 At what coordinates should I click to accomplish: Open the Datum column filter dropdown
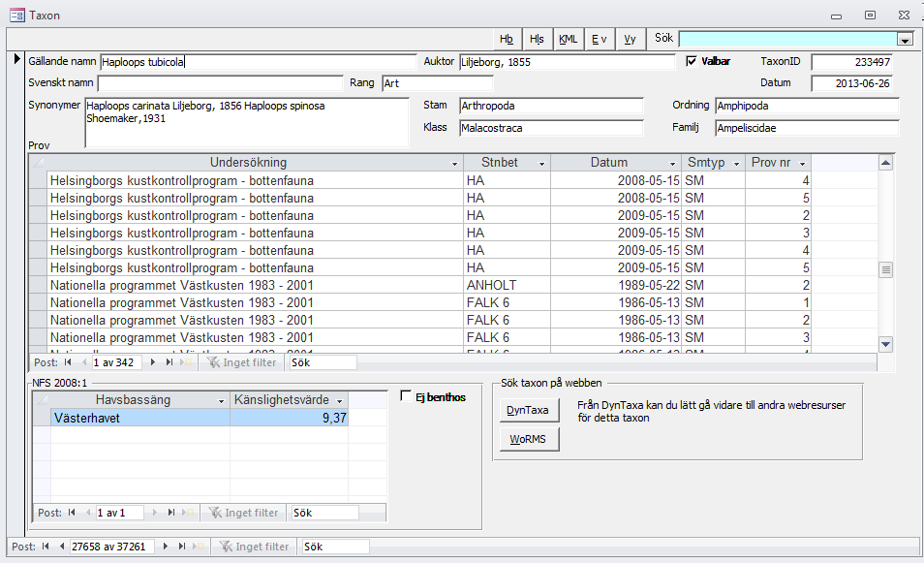pyautogui.click(x=672, y=164)
